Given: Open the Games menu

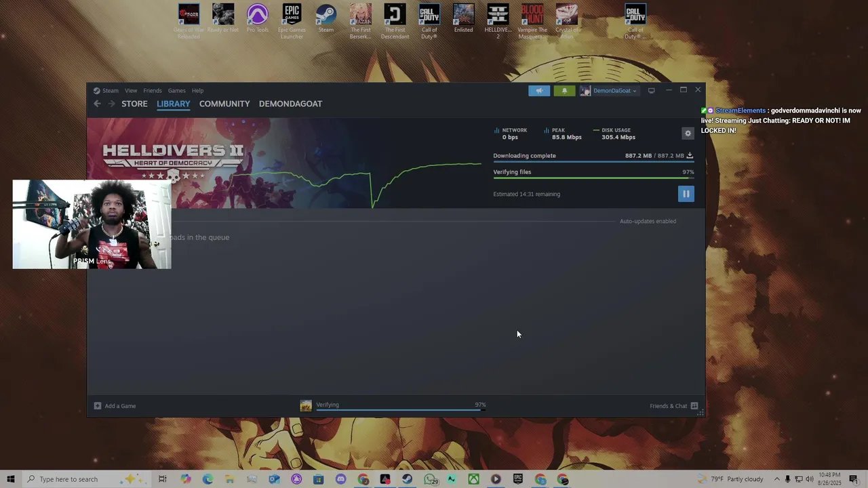Looking at the screenshot, I should 177,91.
